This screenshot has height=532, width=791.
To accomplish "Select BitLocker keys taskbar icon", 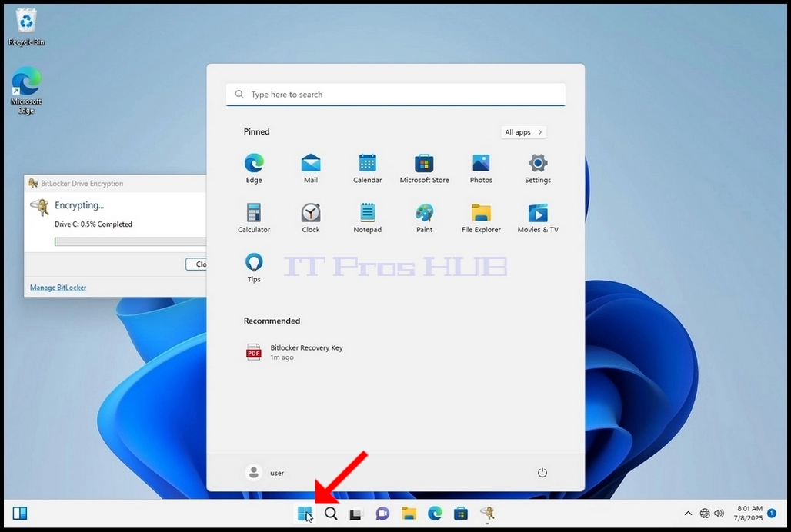I will [487, 514].
